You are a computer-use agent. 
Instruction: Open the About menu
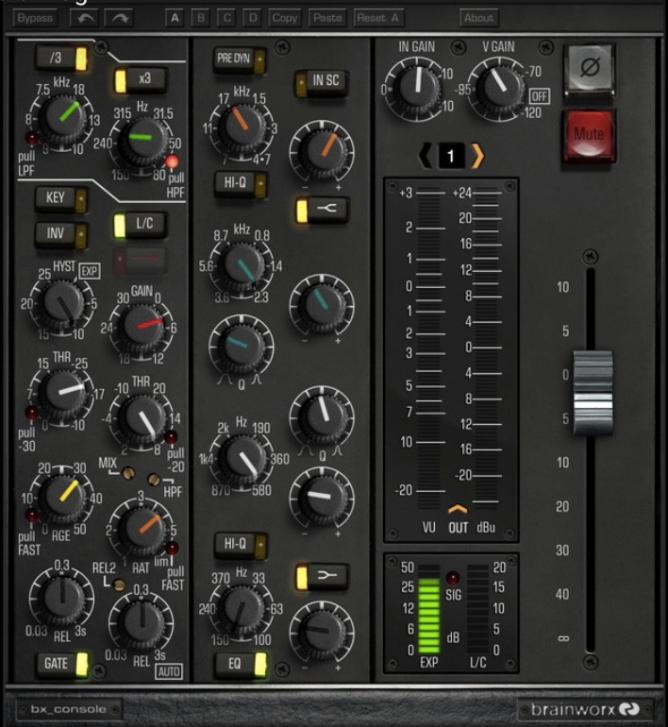point(479,18)
